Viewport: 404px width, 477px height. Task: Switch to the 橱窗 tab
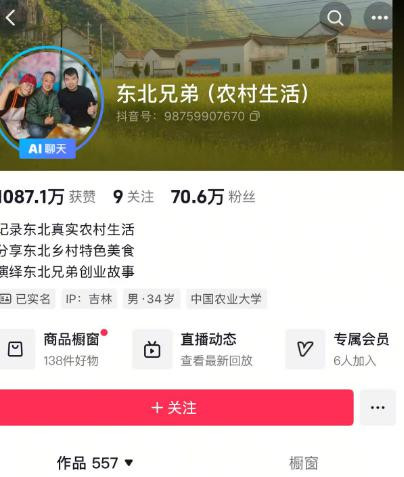tap(303, 463)
